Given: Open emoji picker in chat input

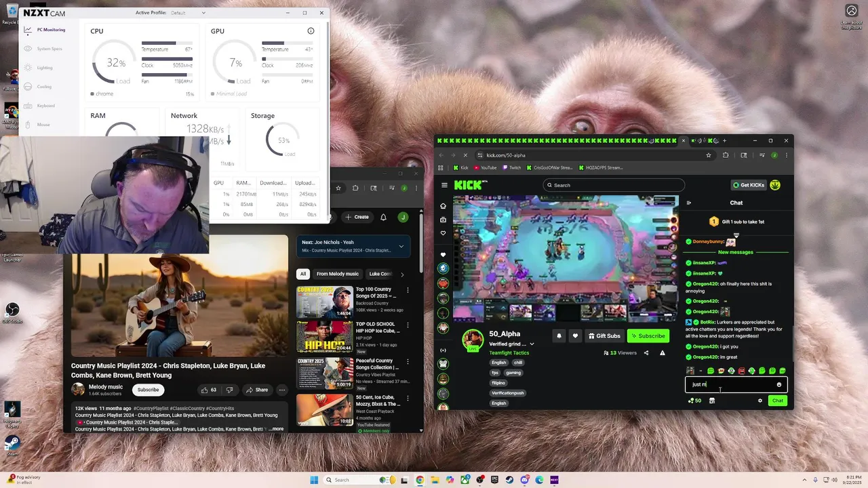Looking at the screenshot, I should pos(779,384).
